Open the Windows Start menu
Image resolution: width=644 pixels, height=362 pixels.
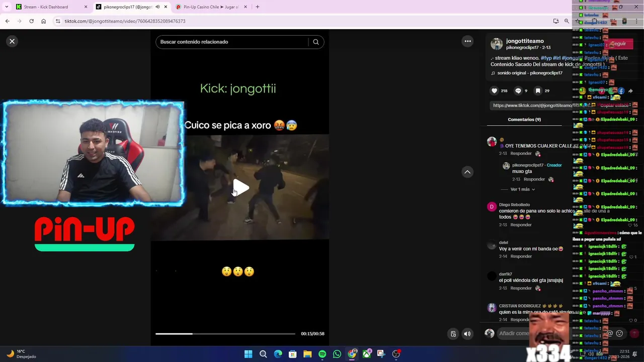tap(248, 354)
